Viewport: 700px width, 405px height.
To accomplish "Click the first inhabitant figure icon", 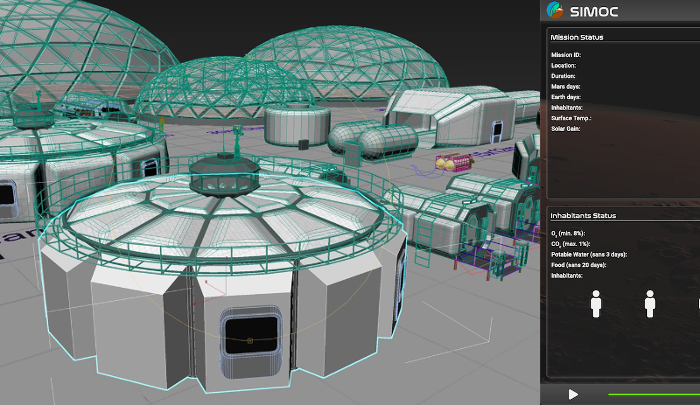I will click(x=597, y=304).
